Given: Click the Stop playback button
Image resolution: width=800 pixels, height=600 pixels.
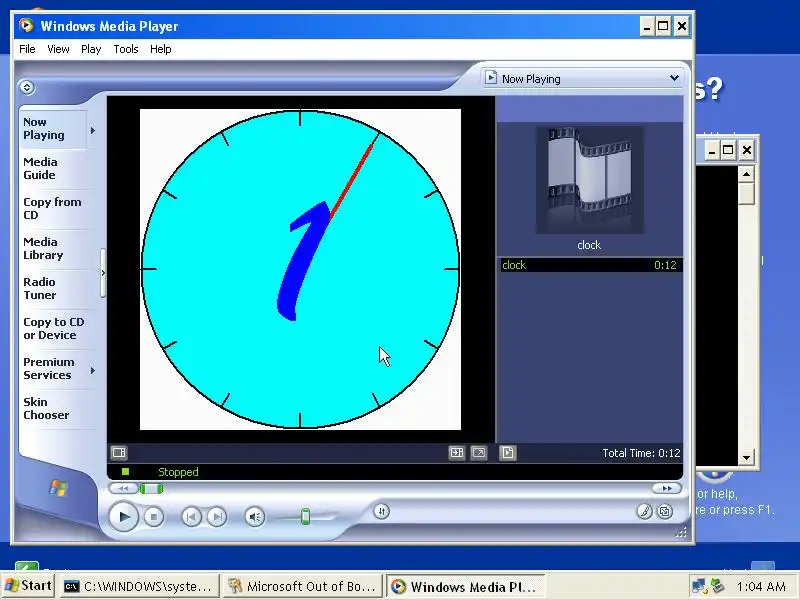Looking at the screenshot, I should click(153, 517).
